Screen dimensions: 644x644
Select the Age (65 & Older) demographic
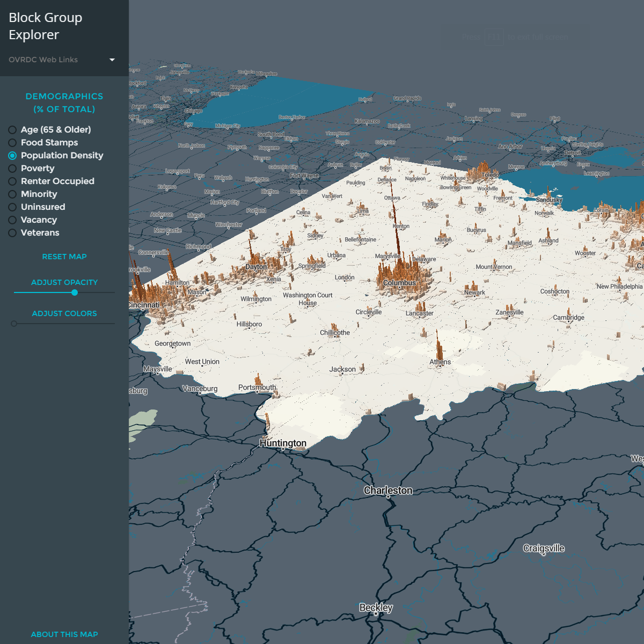coord(12,129)
